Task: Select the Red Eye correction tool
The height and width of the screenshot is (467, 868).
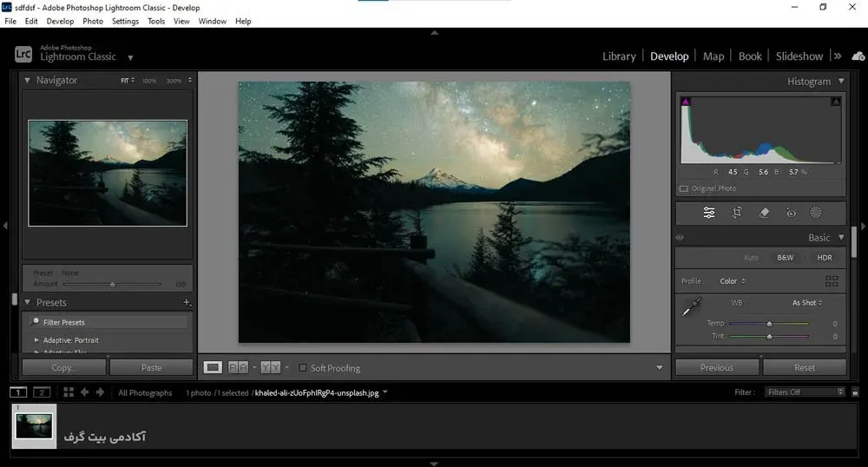Action: (x=791, y=213)
